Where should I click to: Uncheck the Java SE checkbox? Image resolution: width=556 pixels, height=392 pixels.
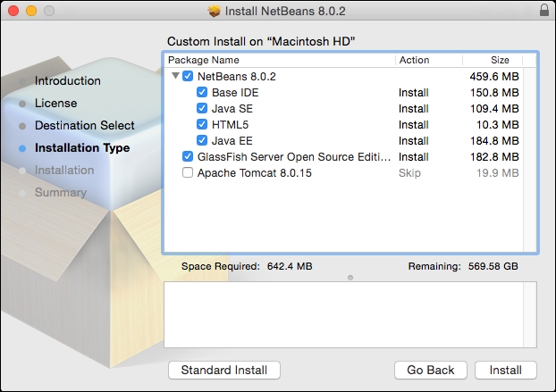pyautogui.click(x=202, y=108)
